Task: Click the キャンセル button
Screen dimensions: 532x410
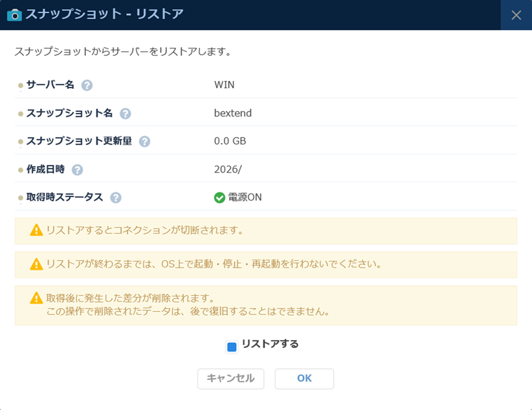Action: coord(231,379)
